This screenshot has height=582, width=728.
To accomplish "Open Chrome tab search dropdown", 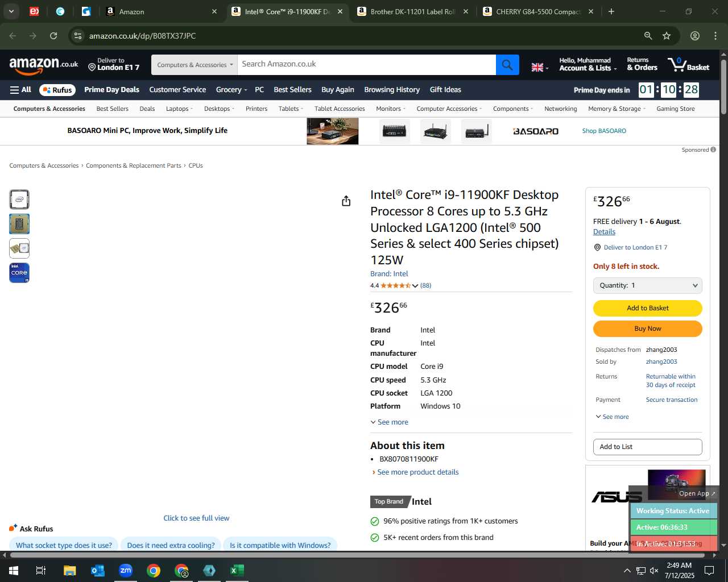I will [11, 11].
